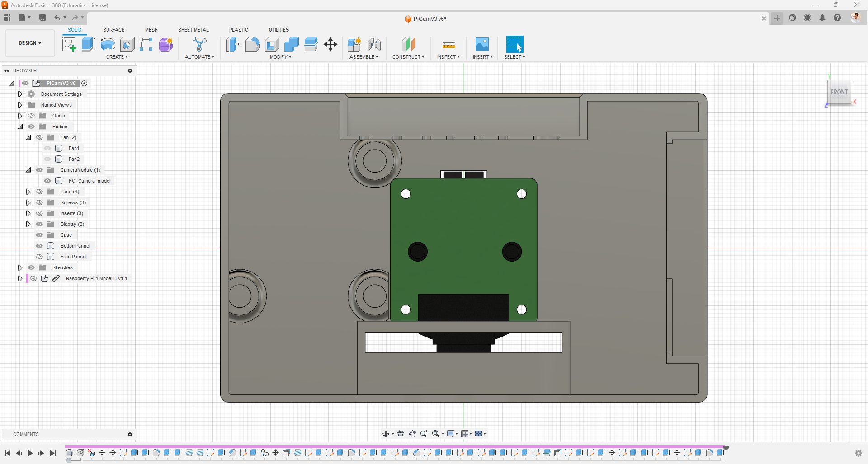868x464 pixels.
Task: Hide the BottomPannel body
Action: pos(39,246)
